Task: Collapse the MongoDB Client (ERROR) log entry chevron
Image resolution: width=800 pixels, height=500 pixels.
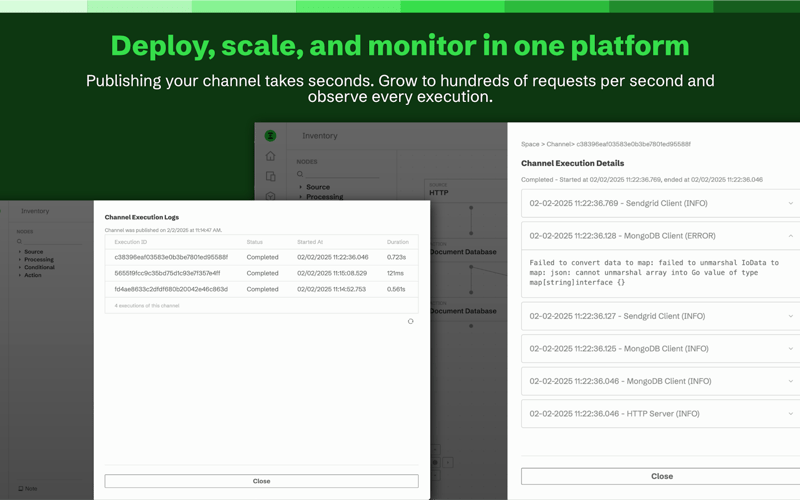Action: (x=790, y=236)
